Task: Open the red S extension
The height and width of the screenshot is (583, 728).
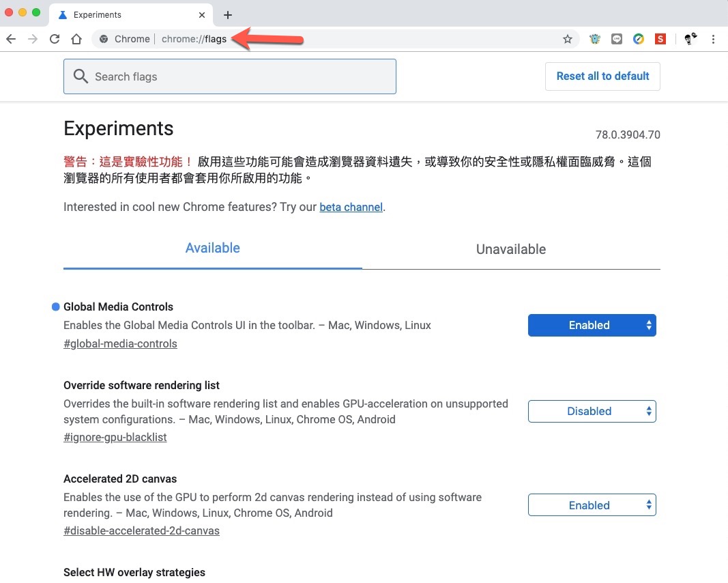Action: (x=660, y=39)
